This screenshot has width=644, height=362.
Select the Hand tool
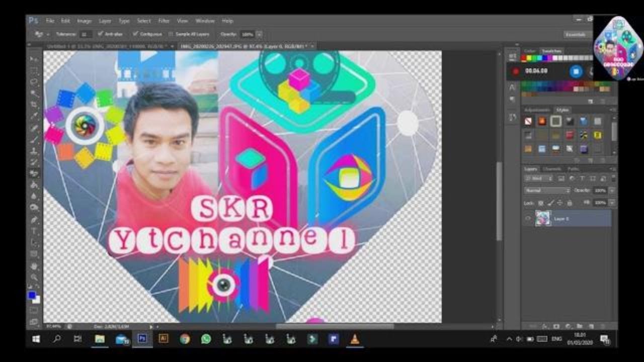pos(34,265)
